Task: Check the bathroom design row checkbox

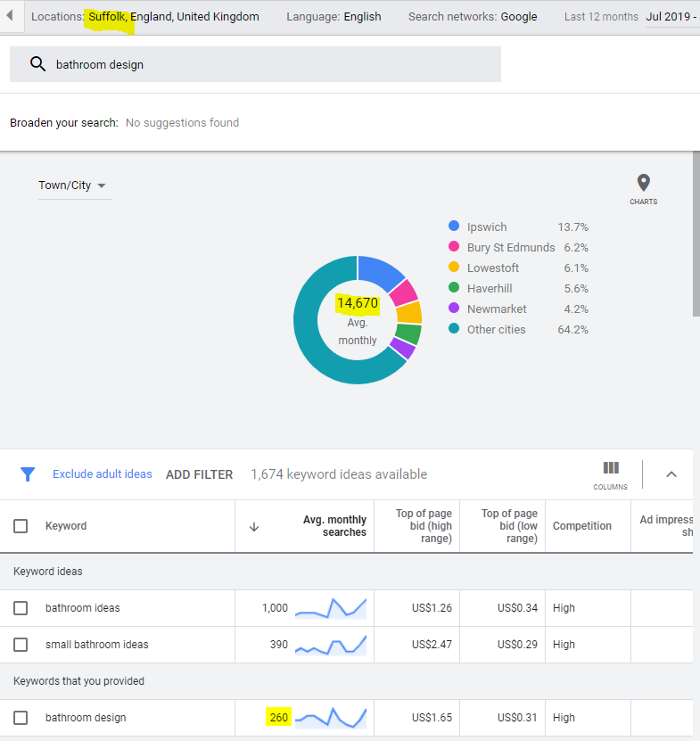Action: pos(21,718)
